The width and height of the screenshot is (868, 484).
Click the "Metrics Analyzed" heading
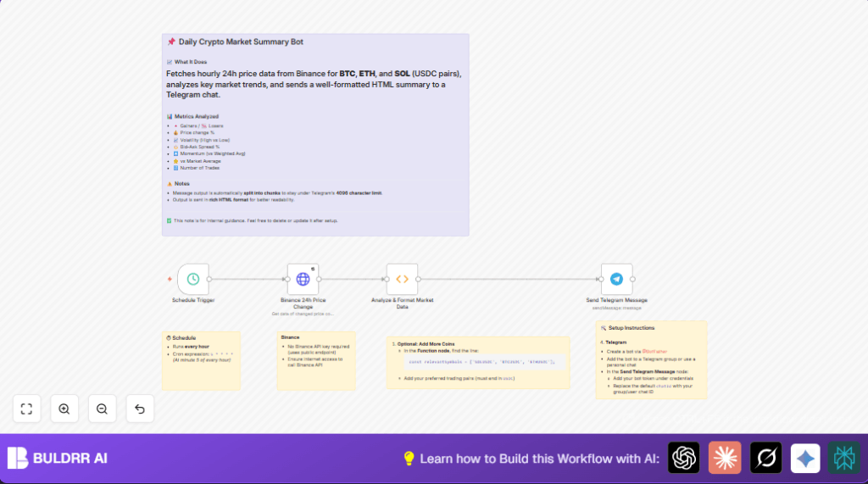click(197, 116)
